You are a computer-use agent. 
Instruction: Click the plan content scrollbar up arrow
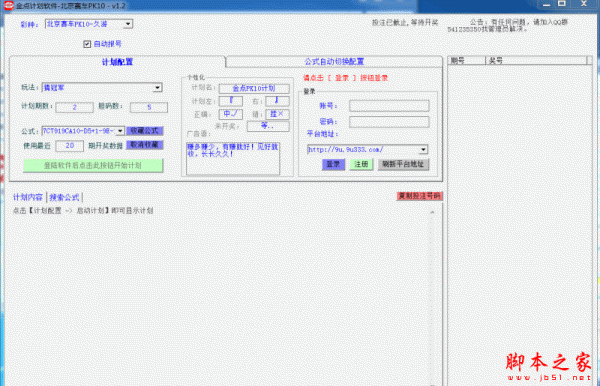[x=432, y=212]
